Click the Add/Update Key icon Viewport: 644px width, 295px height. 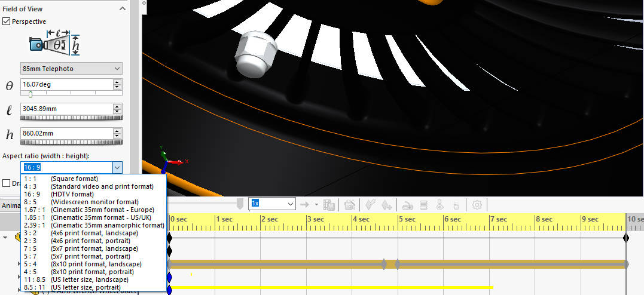pos(386,204)
